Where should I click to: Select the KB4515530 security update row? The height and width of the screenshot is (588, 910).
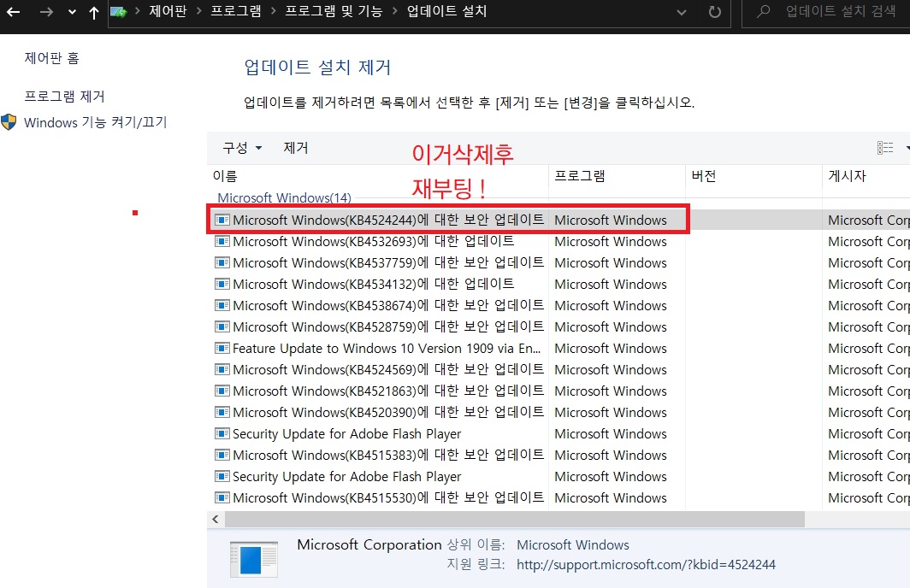point(558,498)
